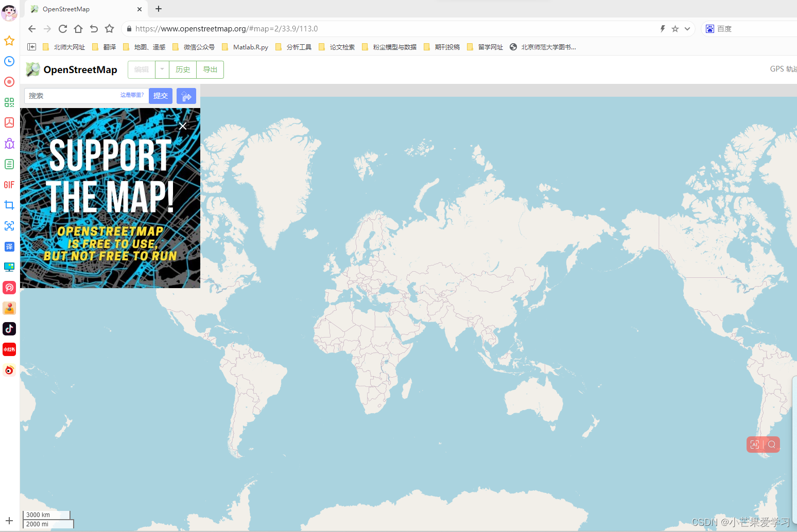Close the OpenStreetMap browser tab

tap(140, 9)
